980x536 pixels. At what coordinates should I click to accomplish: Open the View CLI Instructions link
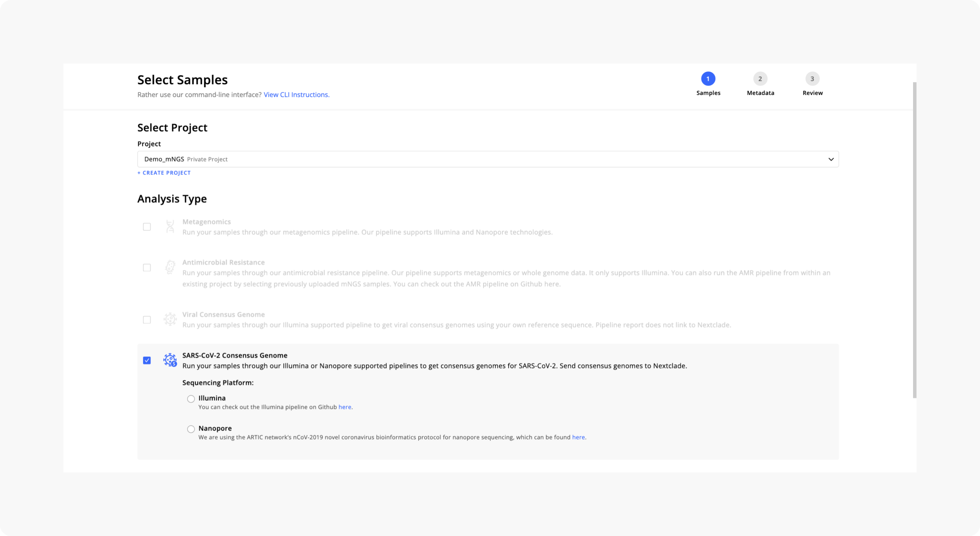coord(296,95)
